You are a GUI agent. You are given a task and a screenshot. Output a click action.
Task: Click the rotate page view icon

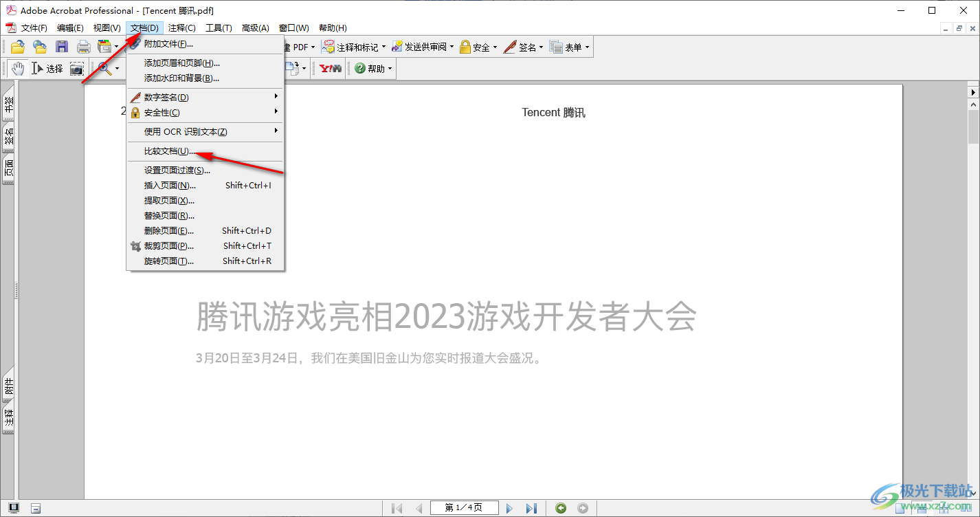(293, 68)
